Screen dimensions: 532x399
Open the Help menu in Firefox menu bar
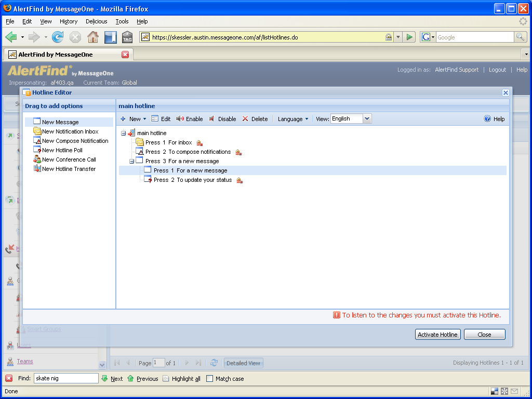(x=142, y=21)
